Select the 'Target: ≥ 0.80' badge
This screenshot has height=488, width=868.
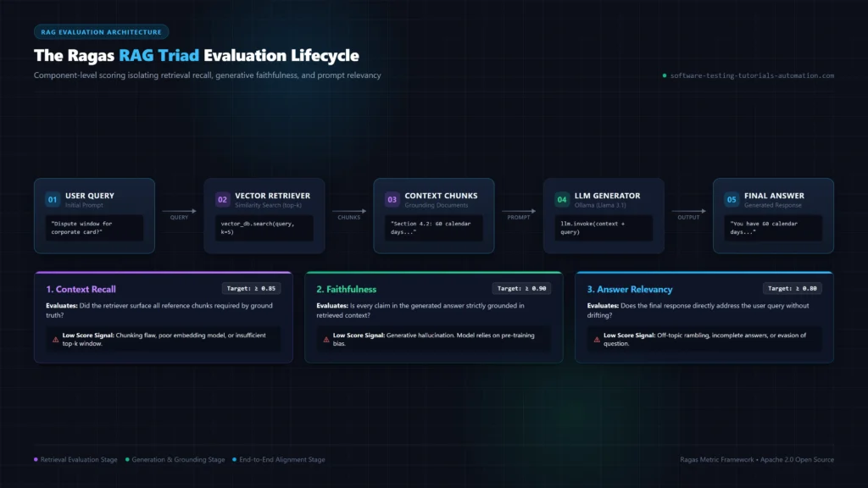coord(793,288)
